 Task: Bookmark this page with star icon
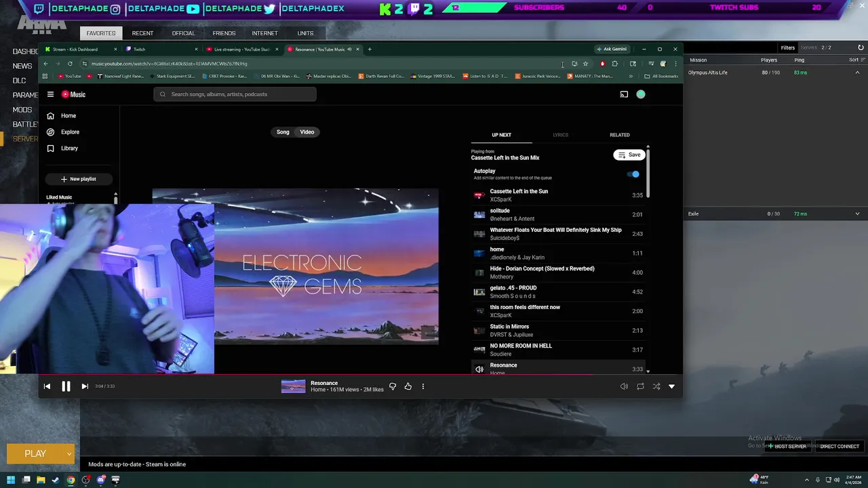pos(585,64)
